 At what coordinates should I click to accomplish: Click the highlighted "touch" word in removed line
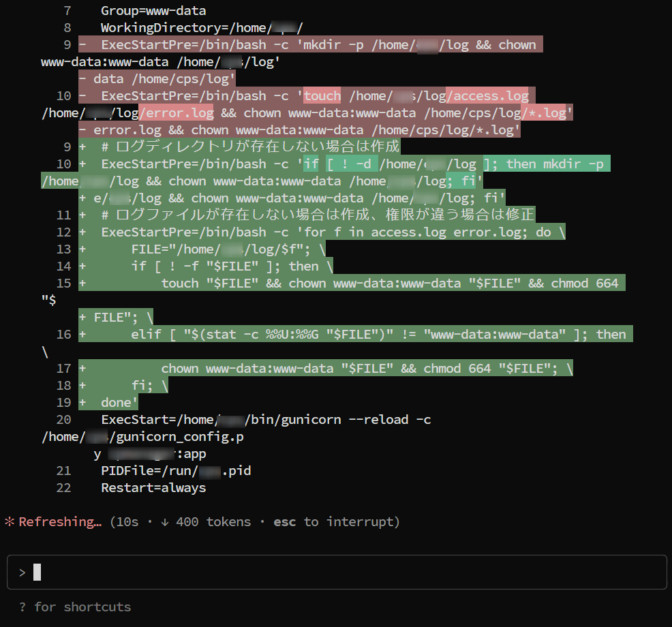[322, 96]
